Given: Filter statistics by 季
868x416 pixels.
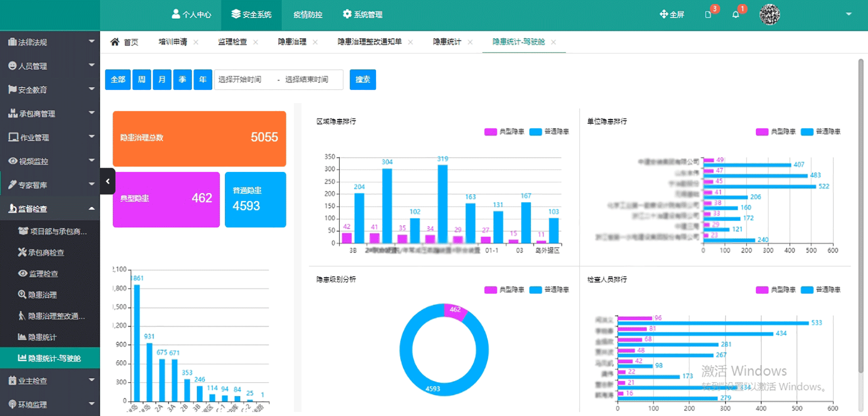Looking at the screenshot, I should [183, 80].
